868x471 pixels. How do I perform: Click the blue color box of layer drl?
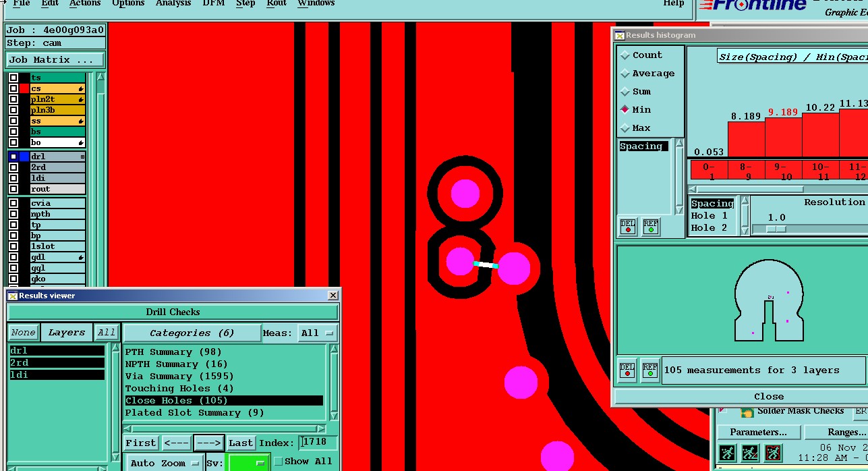pyautogui.click(x=24, y=157)
